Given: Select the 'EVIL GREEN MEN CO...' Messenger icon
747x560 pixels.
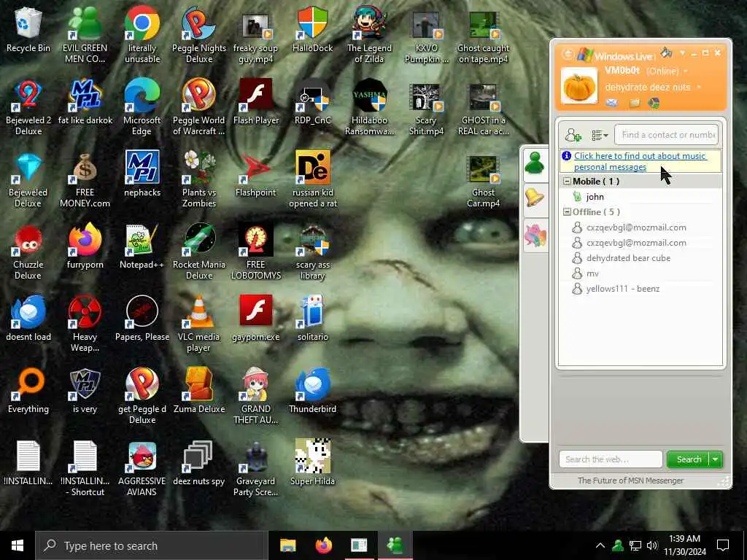Looking at the screenshot, I should click(x=85, y=35).
